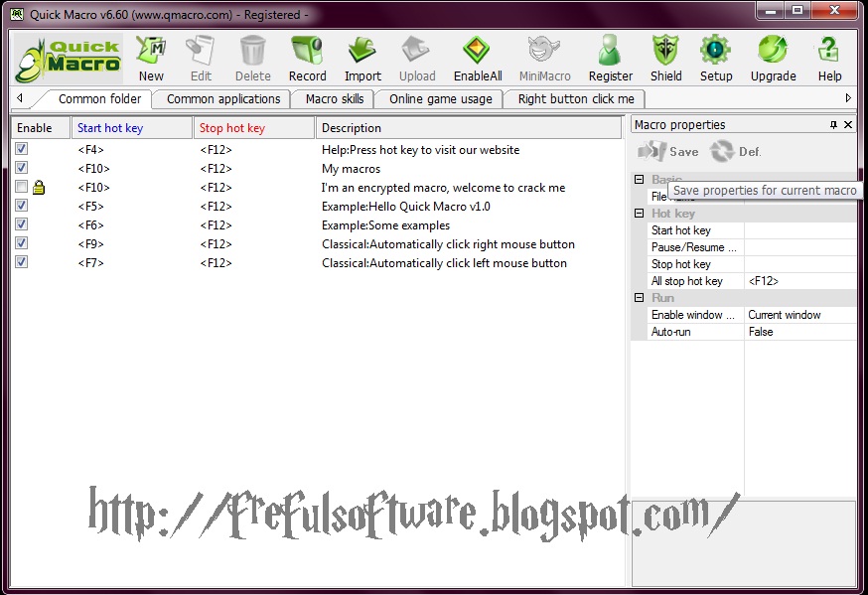Screen dimensions: 868x595
Task: Disable the F9 right-click macro
Action: coord(21,243)
